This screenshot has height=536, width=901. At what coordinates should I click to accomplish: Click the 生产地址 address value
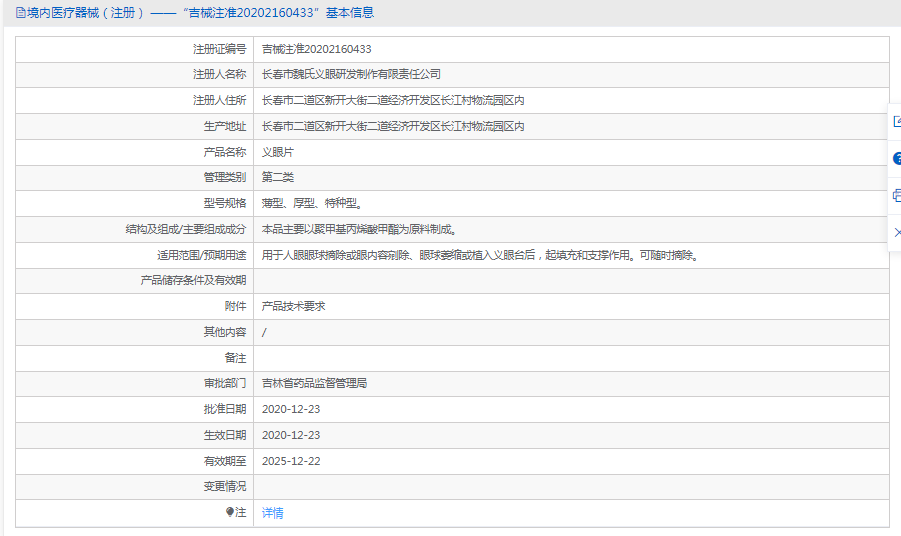coord(393,126)
